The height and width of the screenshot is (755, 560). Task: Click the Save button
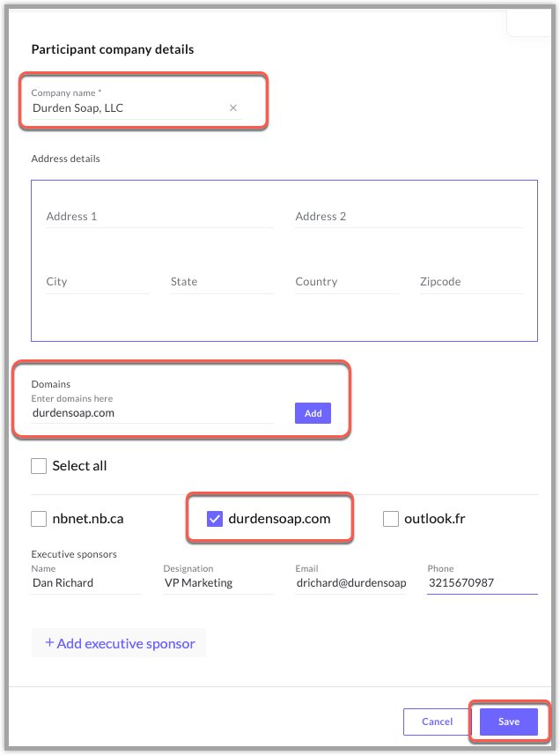pos(509,722)
